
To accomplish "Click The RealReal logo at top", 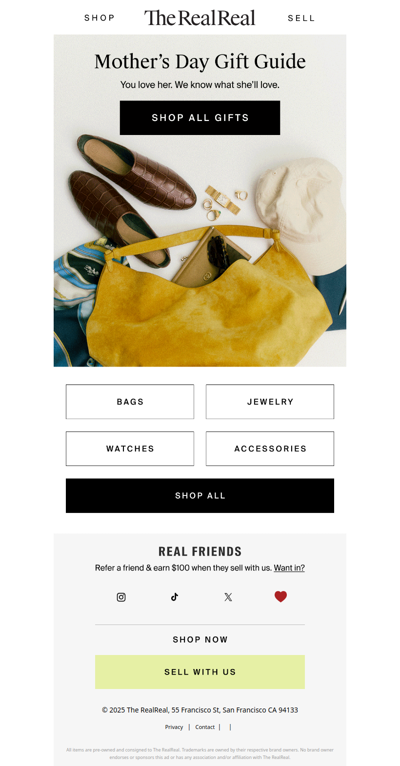I will point(199,18).
